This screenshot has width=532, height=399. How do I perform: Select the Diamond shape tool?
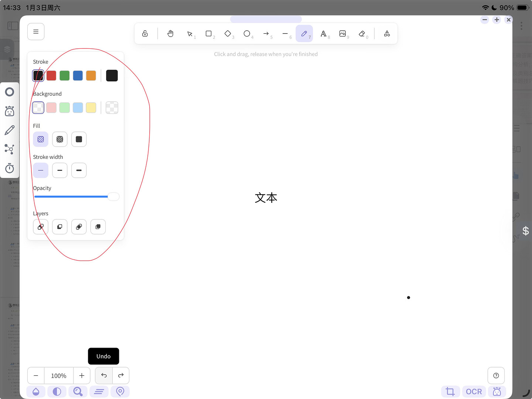(x=228, y=34)
